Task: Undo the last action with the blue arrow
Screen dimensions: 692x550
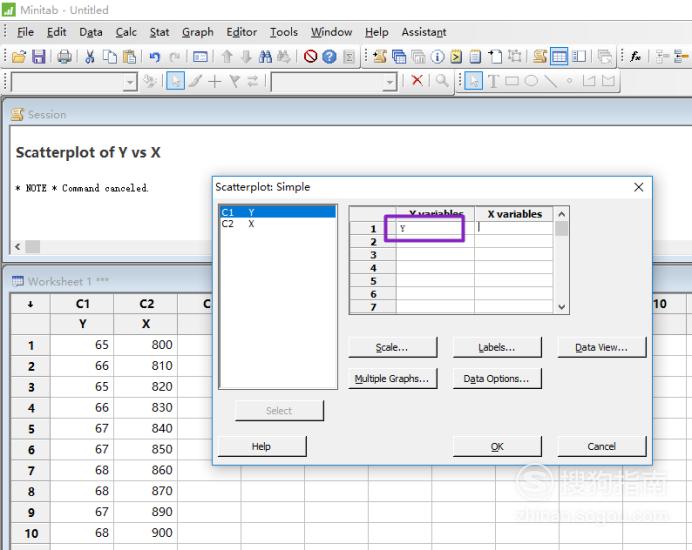Action: [154, 57]
